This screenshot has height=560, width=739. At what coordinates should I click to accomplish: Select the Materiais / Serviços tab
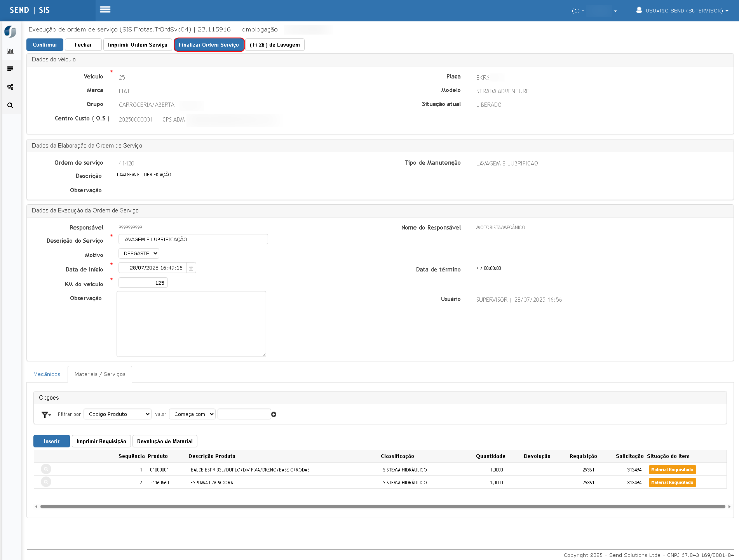click(100, 374)
